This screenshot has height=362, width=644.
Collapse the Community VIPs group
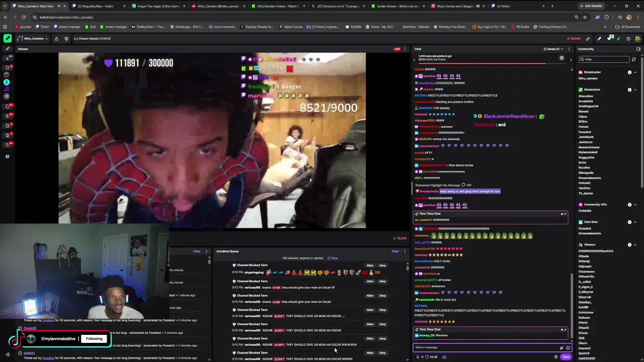coord(635,205)
